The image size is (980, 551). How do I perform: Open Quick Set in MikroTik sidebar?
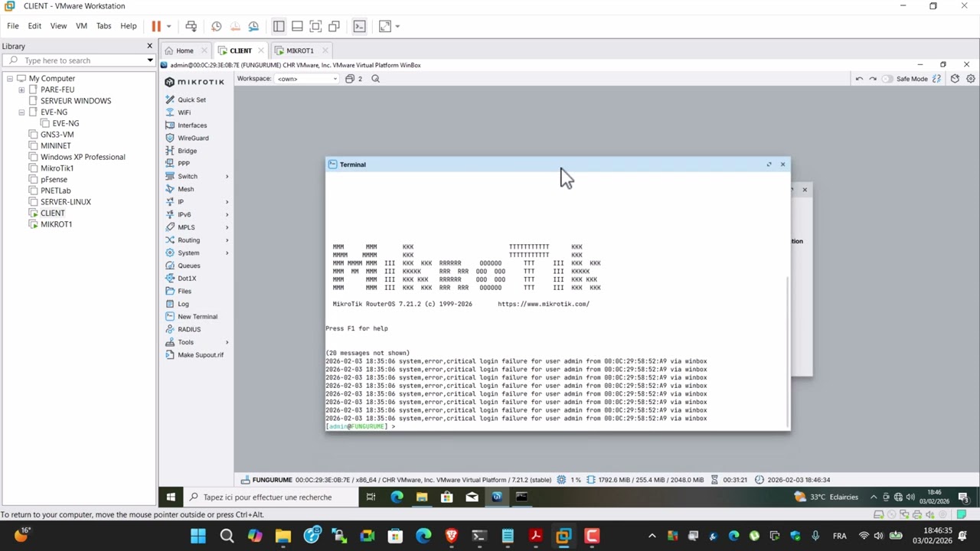pyautogui.click(x=191, y=99)
